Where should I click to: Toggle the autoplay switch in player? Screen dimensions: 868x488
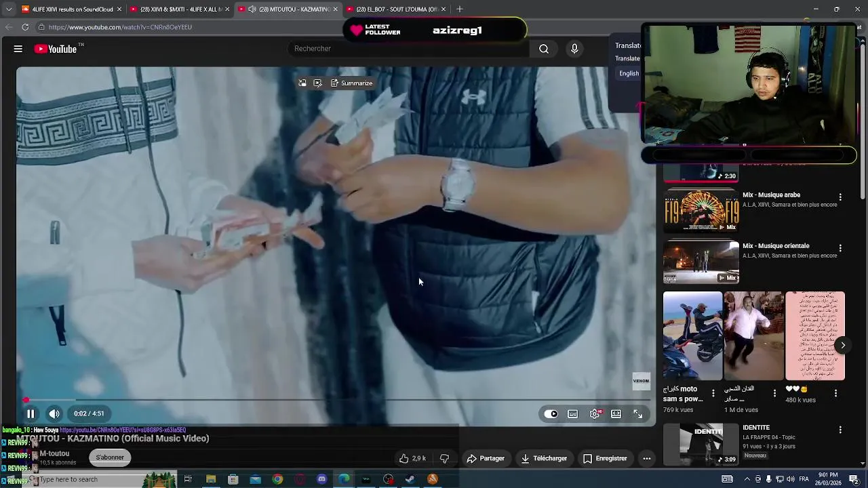[551, 413]
